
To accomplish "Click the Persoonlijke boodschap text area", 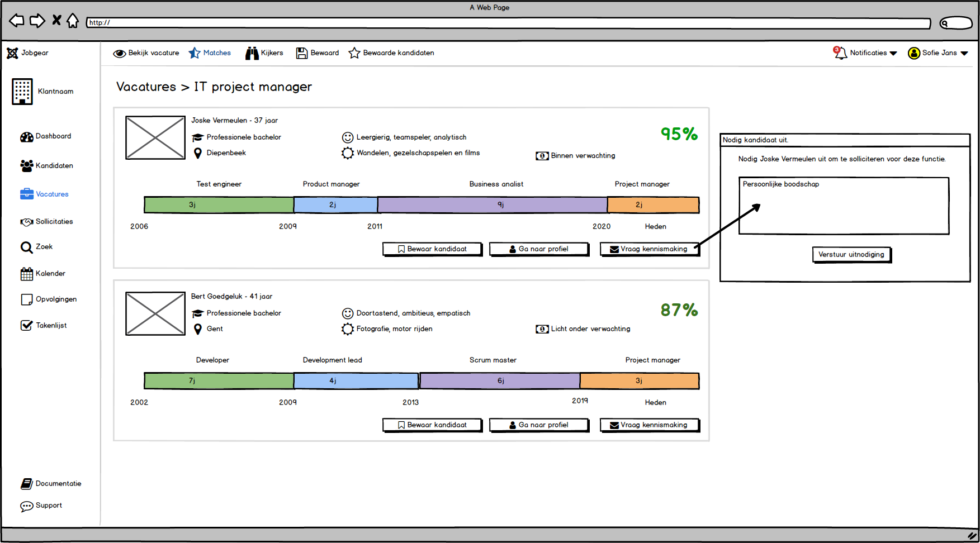I will click(x=844, y=206).
